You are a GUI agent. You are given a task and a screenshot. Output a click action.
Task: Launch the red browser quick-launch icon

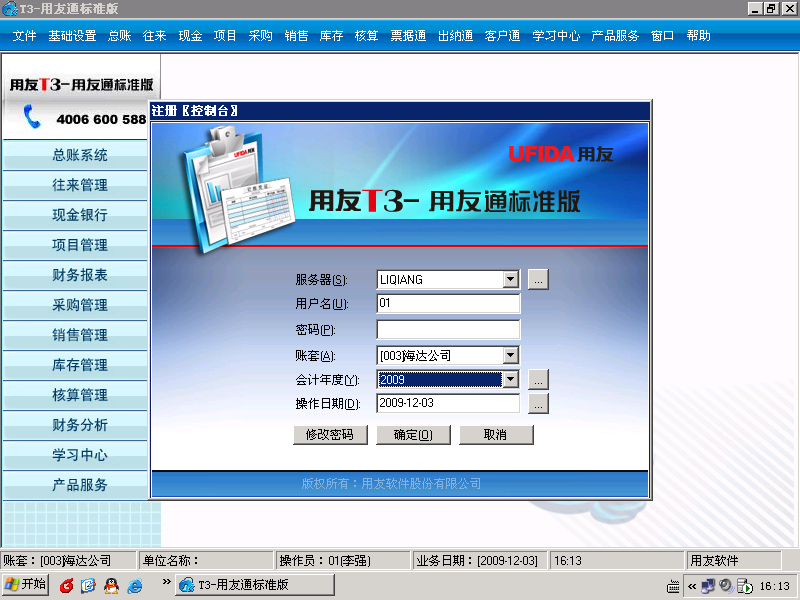tap(66, 586)
